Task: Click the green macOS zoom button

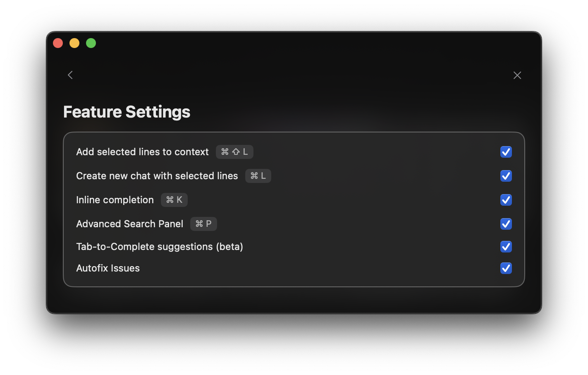Action: click(91, 43)
